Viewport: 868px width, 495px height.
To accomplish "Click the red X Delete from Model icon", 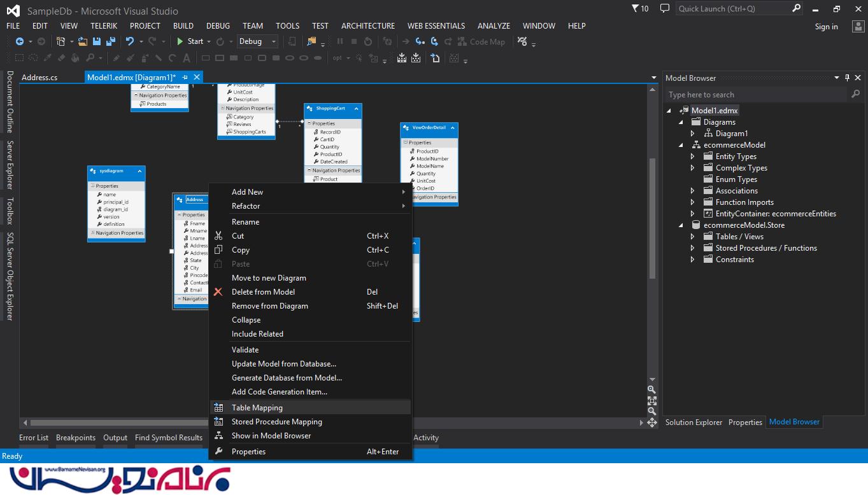I will (x=218, y=292).
